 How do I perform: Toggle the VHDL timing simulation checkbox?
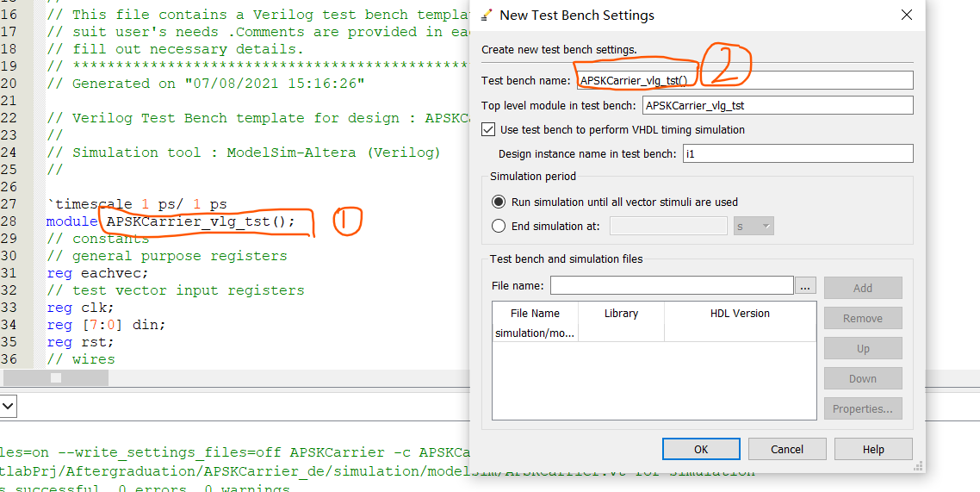pyautogui.click(x=489, y=129)
